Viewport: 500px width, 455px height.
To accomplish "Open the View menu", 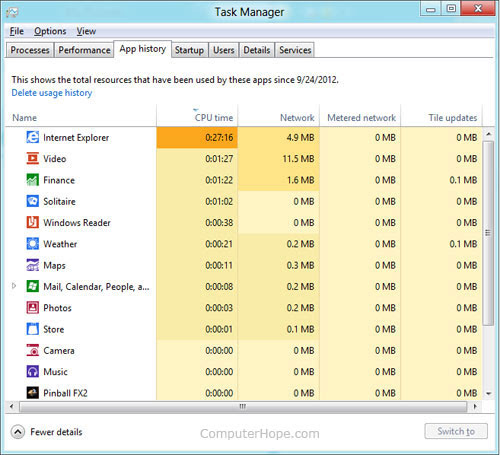I will [x=86, y=31].
